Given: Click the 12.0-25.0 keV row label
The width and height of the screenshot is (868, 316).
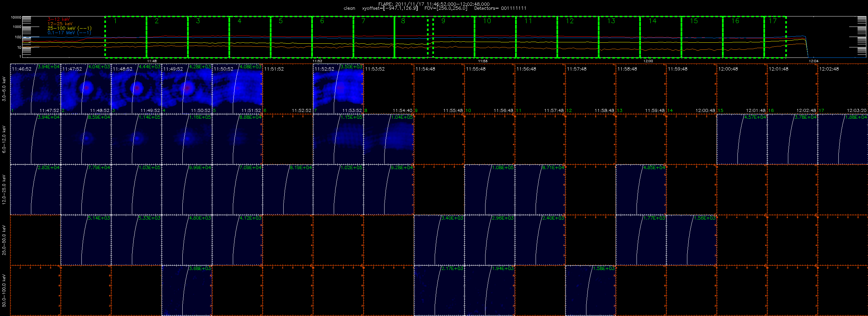Looking at the screenshot, I should (4, 190).
